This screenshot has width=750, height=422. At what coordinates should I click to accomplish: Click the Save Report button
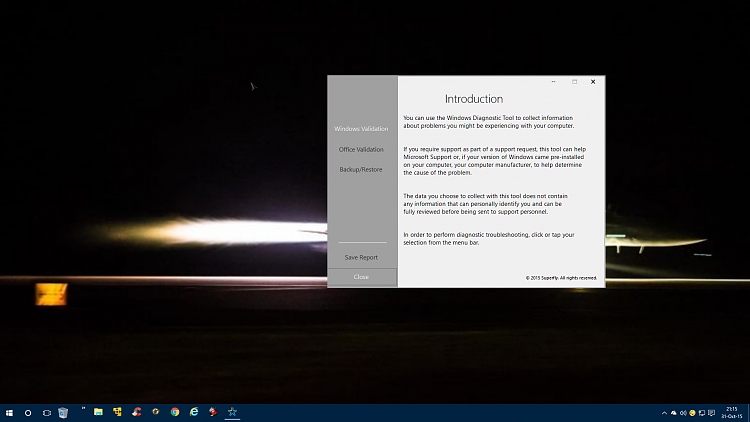click(361, 257)
